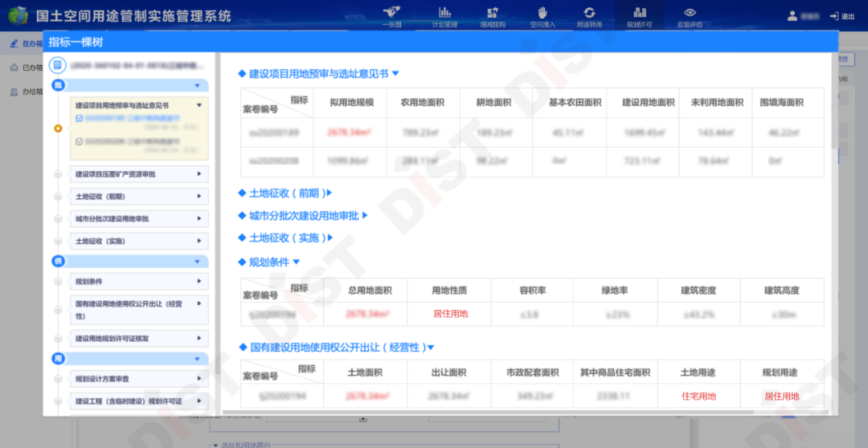Image resolution: width=868 pixels, height=448 pixels.
Task: Select 空间准入 label in top navigation
Action: click(x=542, y=24)
